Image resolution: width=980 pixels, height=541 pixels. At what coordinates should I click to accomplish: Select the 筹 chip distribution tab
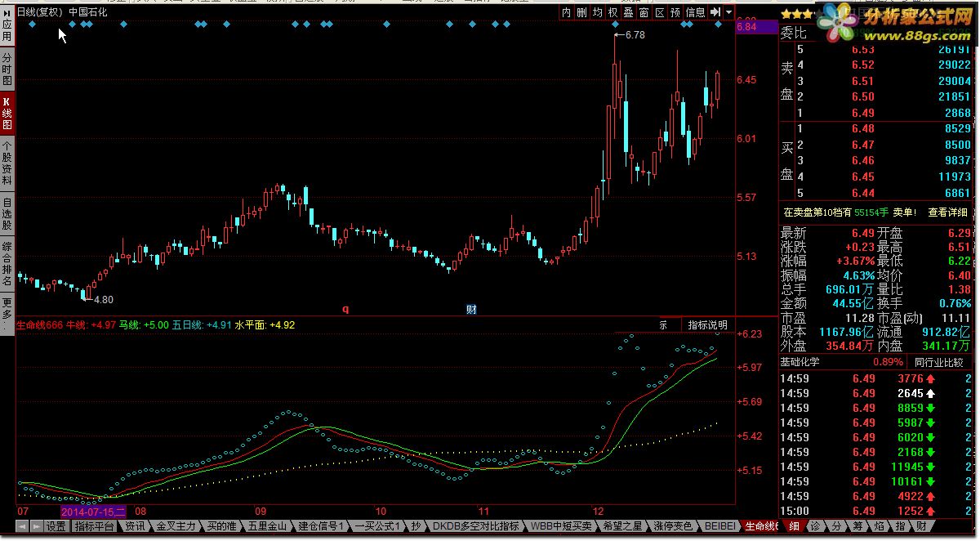pos(857,526)
